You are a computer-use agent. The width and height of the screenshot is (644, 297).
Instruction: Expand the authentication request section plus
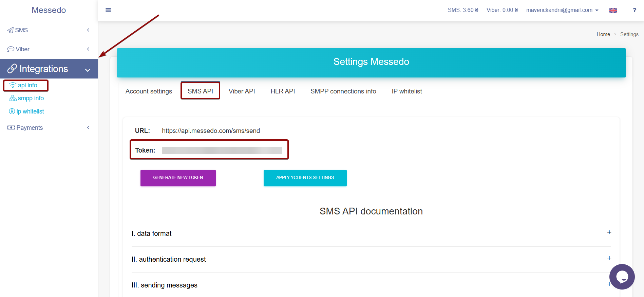(609, 258)
